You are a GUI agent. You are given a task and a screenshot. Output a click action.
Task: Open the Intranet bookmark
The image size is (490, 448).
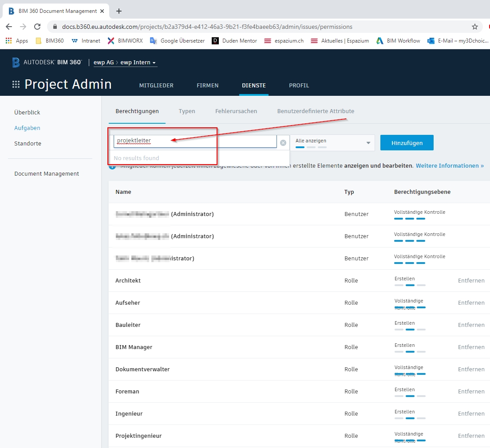tap(86, 41)
